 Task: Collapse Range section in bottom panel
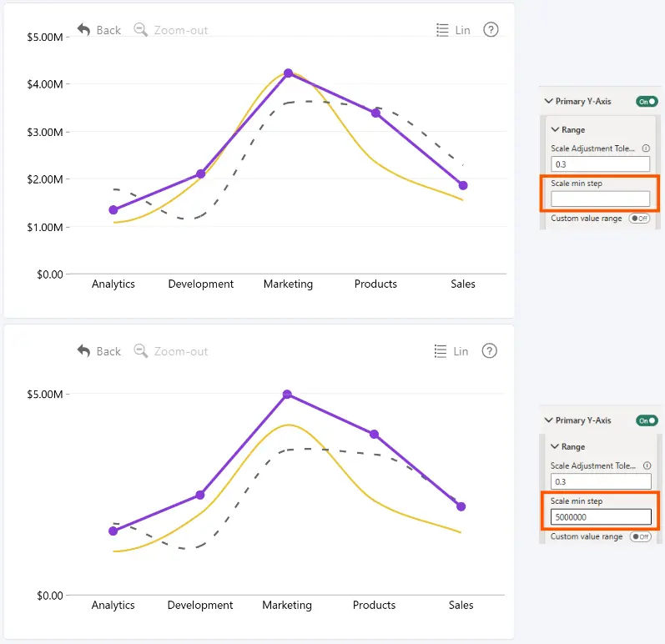pyautogui.click(x=555, y=446)
